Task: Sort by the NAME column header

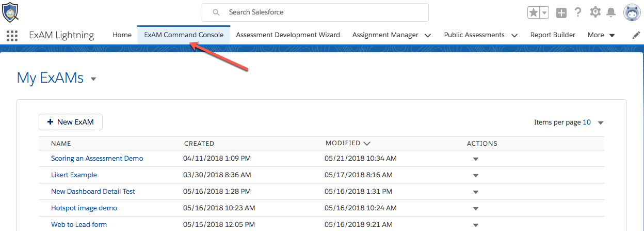Action: 61,144
